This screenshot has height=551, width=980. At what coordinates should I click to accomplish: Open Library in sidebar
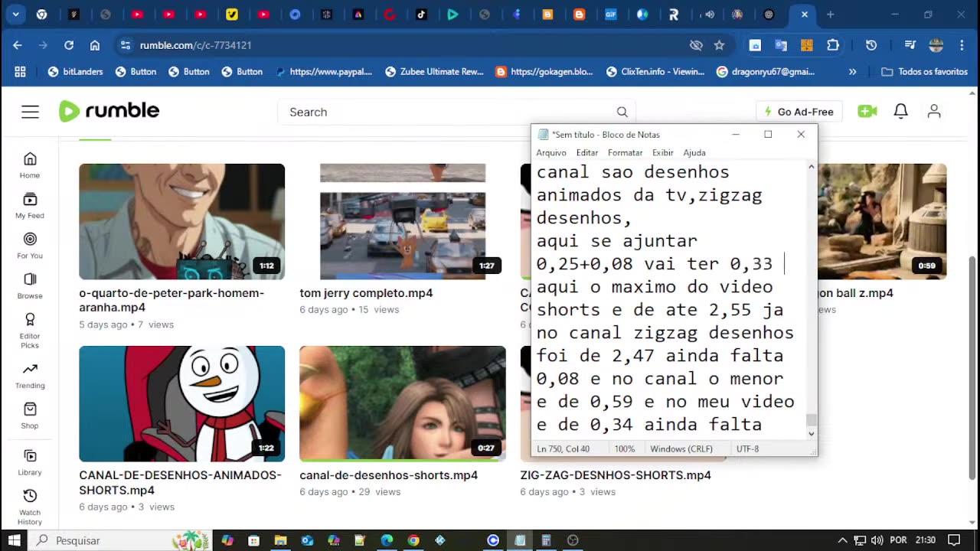(x=30, y=461)
